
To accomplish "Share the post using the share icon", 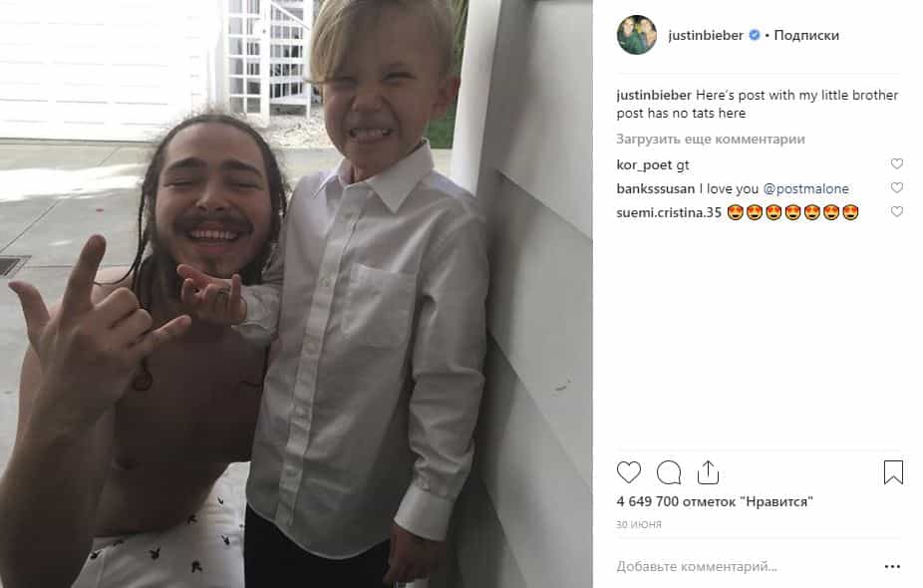I will tap(708, 472).
